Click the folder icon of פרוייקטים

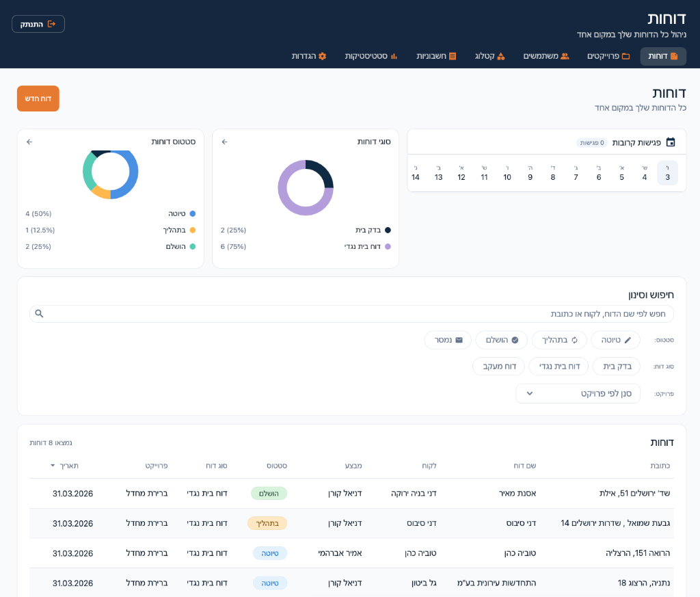[626, 56]
